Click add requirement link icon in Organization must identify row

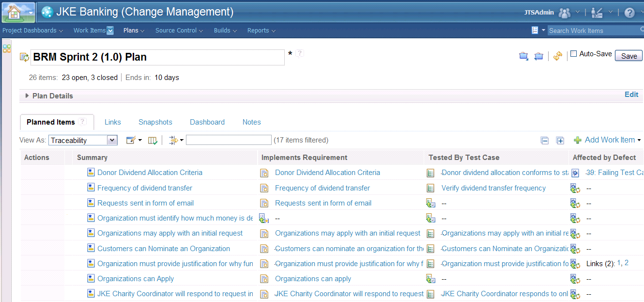pos(263,218)
